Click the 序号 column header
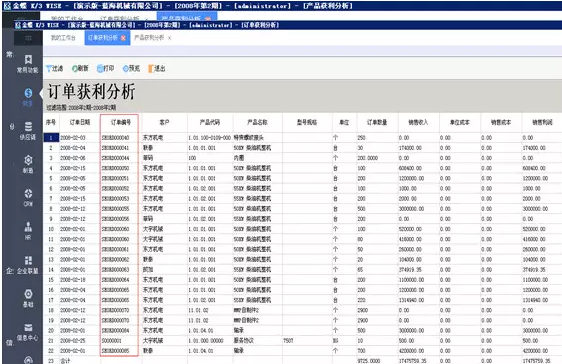The width and height of the screenshot is (562, 364). 51,122
